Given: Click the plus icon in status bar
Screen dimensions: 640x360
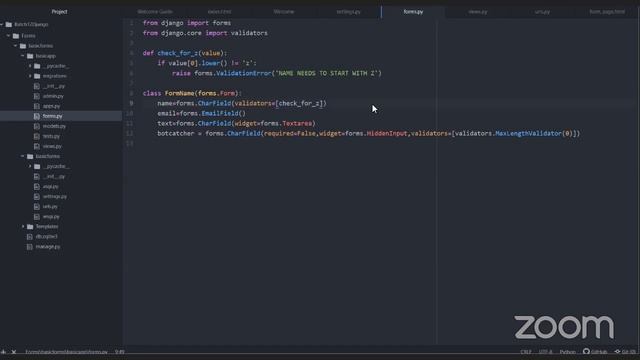Looking at the screenshot, I should (3, 352).
